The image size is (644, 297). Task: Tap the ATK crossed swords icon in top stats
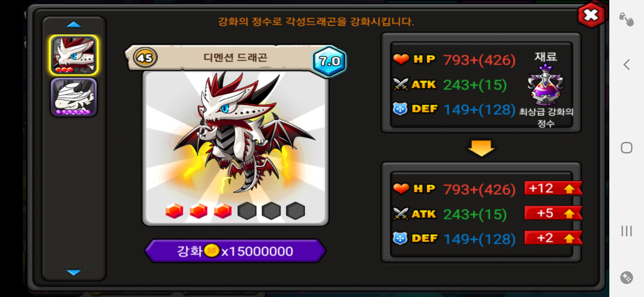(x=401, y=84)
